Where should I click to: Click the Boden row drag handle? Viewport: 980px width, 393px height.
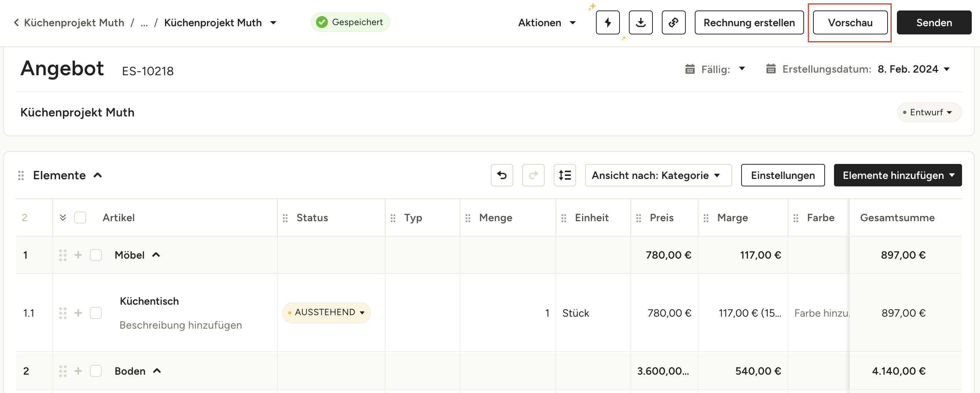coord(63,371)
